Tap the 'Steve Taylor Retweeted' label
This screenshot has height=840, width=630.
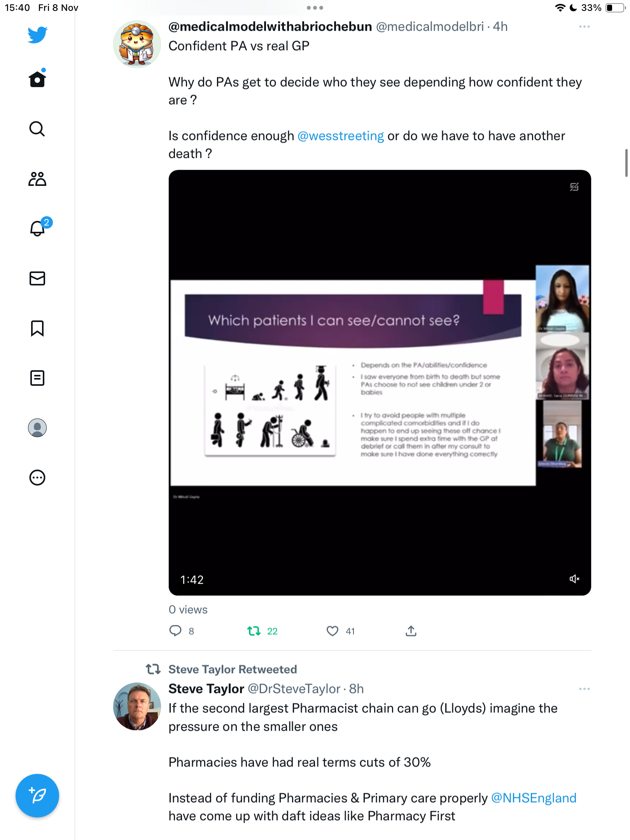pyautogui.click(x=233, y=669)
